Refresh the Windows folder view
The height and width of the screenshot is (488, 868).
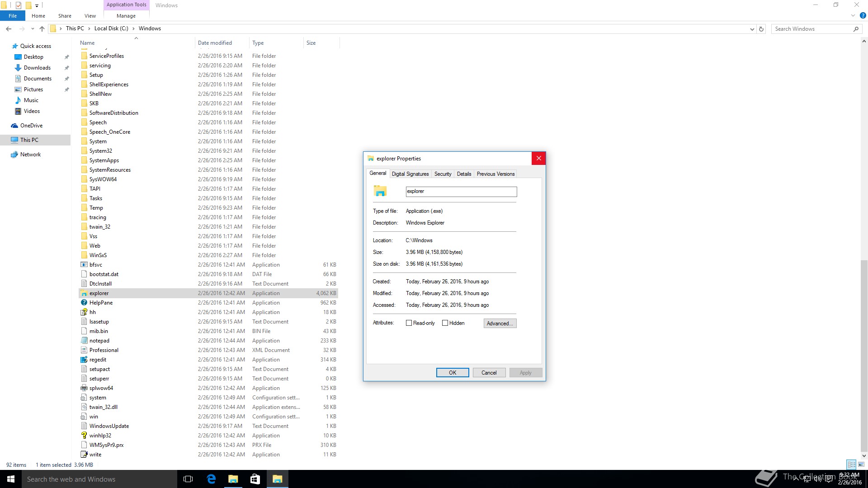761,29
